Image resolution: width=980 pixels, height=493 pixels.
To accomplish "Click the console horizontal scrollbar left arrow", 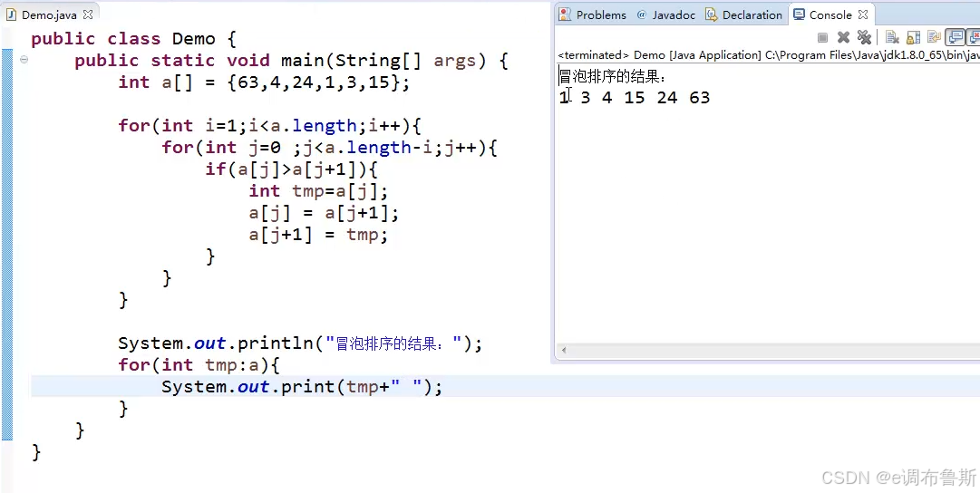I will (x=564, y=351).
